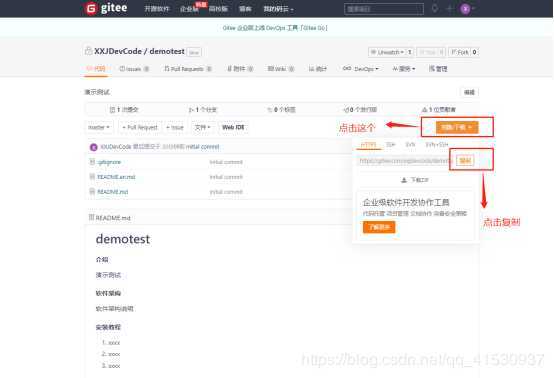Select the SVN clone tab
Image resolution: width=554 pixels, height=378 pixels.
click(x=410, y=145)
